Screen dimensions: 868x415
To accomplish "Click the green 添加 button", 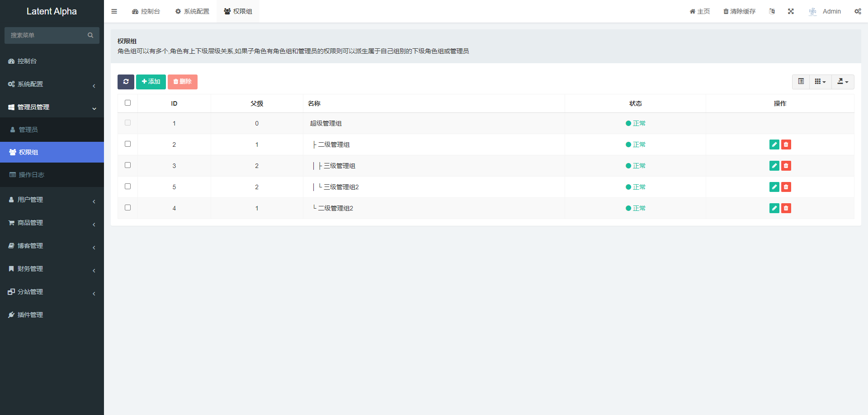I will [151, 82].
